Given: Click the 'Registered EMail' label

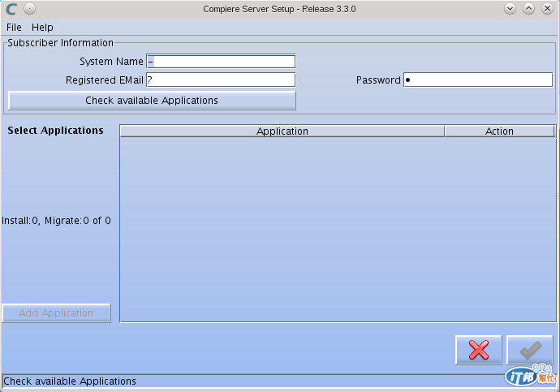Looking at the screenshot, I should pyautogui.click(x=105, y=80).
